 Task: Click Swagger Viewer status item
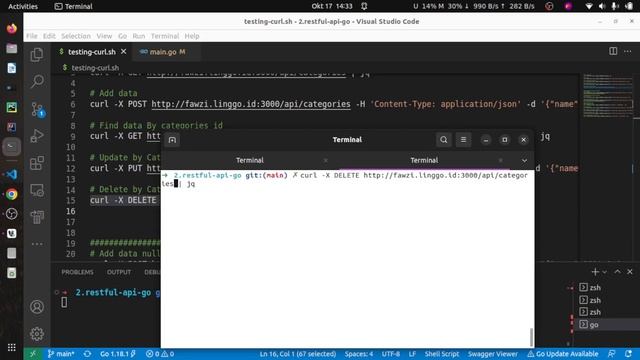click(493, 354)
